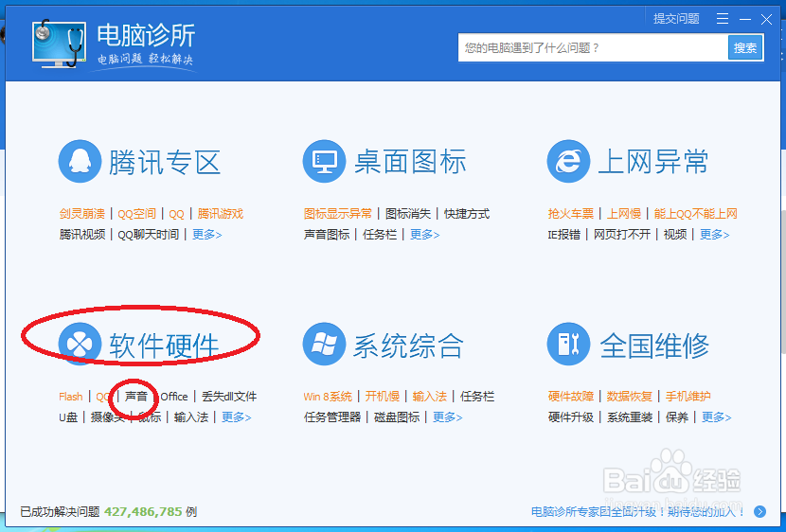Open the hamburger menu icon in title bar
This screenshot has height=532, width=786.
click(x=723, y=19)
